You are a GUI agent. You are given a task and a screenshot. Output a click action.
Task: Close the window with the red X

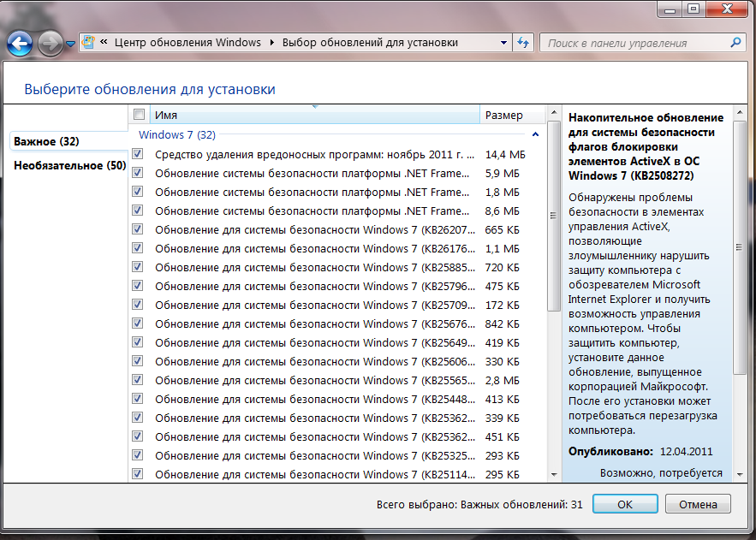click(x=727, y=9)
